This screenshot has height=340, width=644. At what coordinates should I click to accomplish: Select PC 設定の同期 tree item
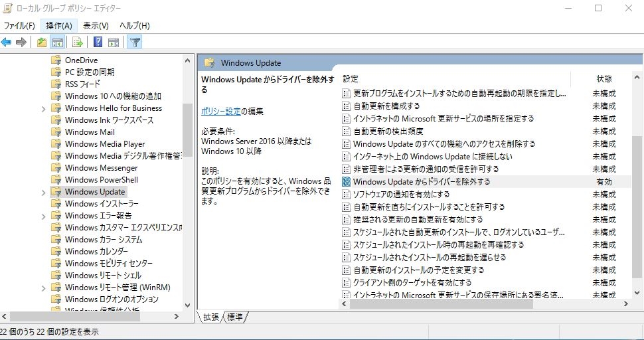click(x=90, y=72)
